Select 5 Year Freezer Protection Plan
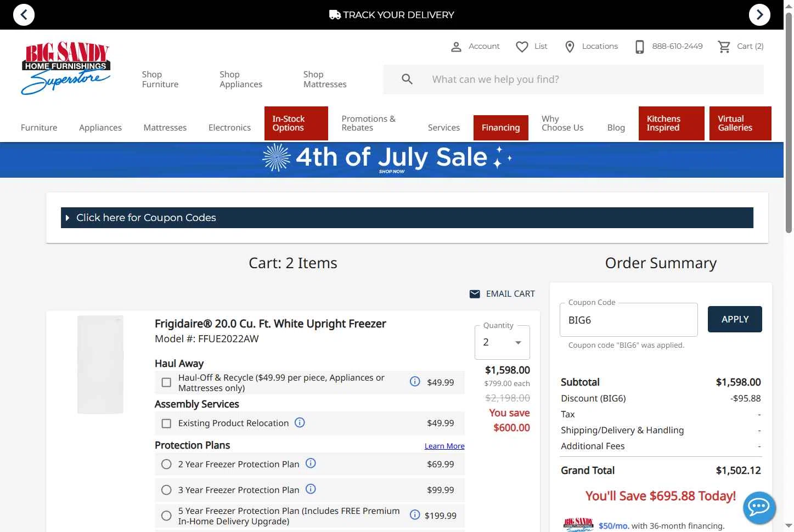The width and height of the screenshot is (794, 532). [166, 516]
